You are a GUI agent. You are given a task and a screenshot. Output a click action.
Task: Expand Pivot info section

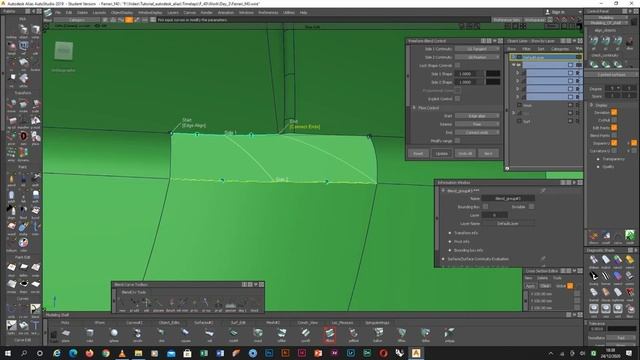[450, 242]
